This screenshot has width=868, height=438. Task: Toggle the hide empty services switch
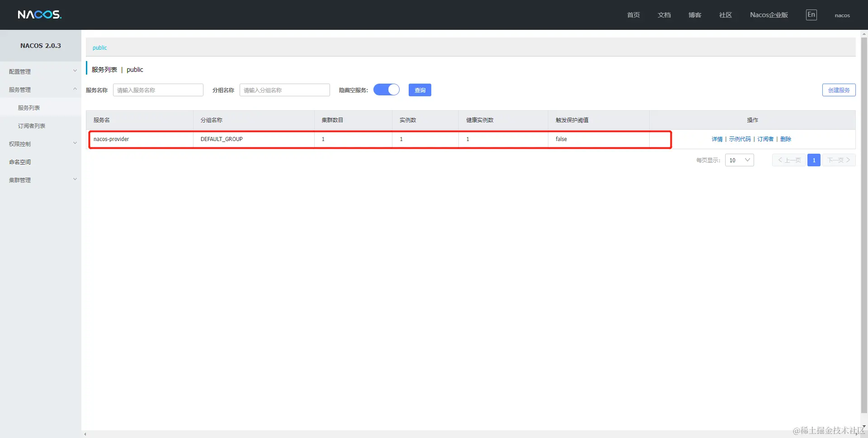pyautogui.click(x=387, y=90)
